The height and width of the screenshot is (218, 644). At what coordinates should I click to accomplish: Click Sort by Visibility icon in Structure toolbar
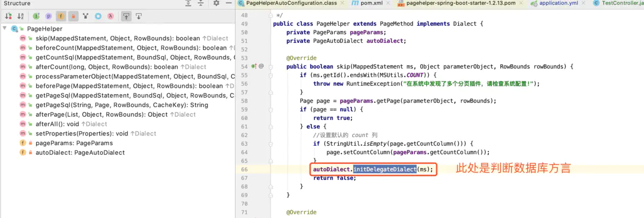9,17
